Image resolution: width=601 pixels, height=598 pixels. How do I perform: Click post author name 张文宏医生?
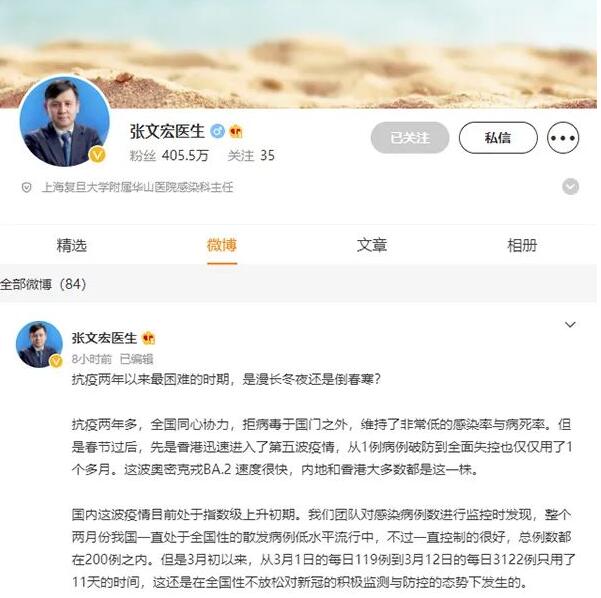coord(104,338)
